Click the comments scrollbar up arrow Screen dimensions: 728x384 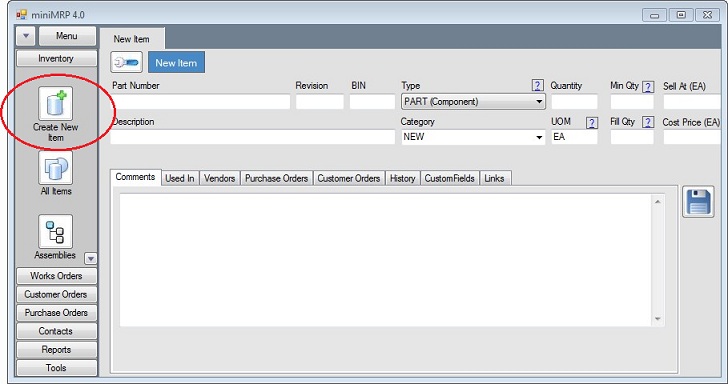click(x=657, y=201)
